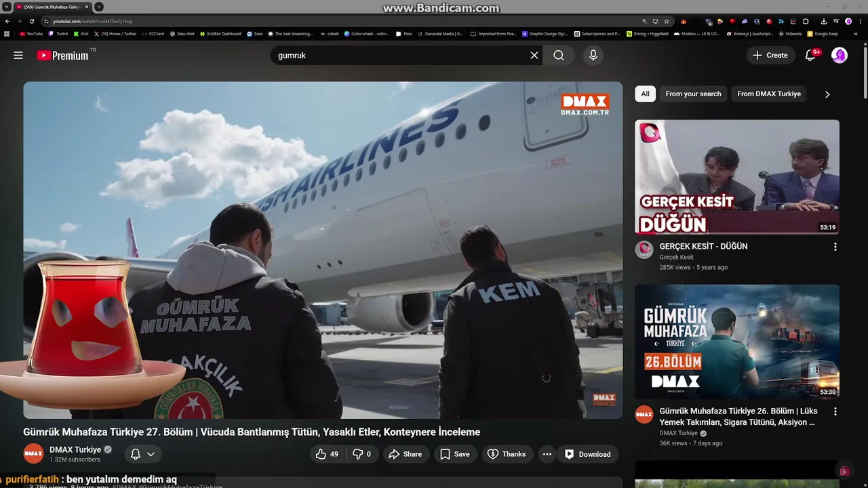Open Milanote bookmark
Image resolution: width=868 pixels, height=488 pixels.
790,33
